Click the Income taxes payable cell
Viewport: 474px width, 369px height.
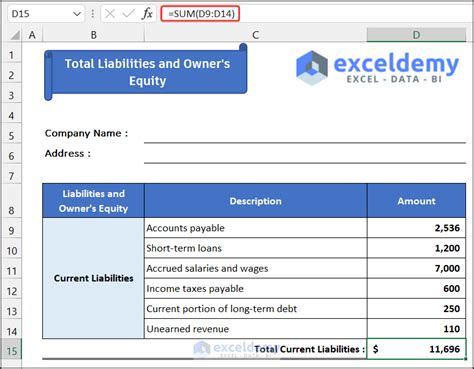[x=255, y=288]
